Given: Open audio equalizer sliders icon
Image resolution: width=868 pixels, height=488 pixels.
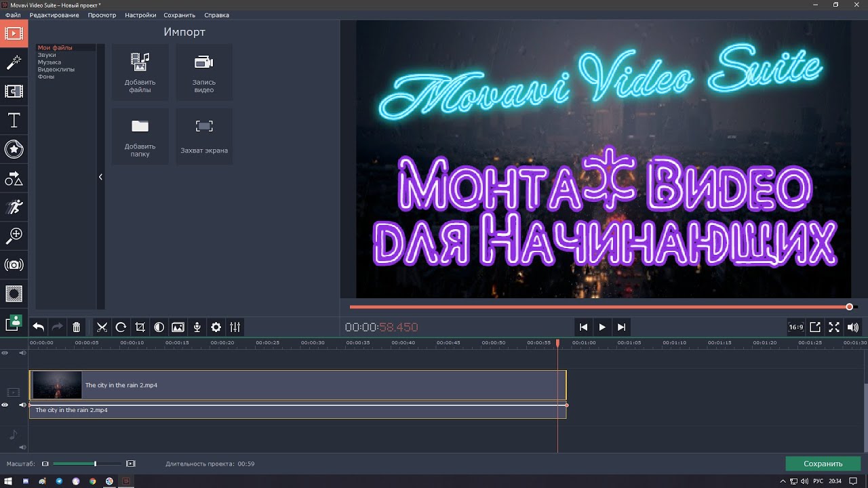Looking at the screenshot, I should coord(235,327).
